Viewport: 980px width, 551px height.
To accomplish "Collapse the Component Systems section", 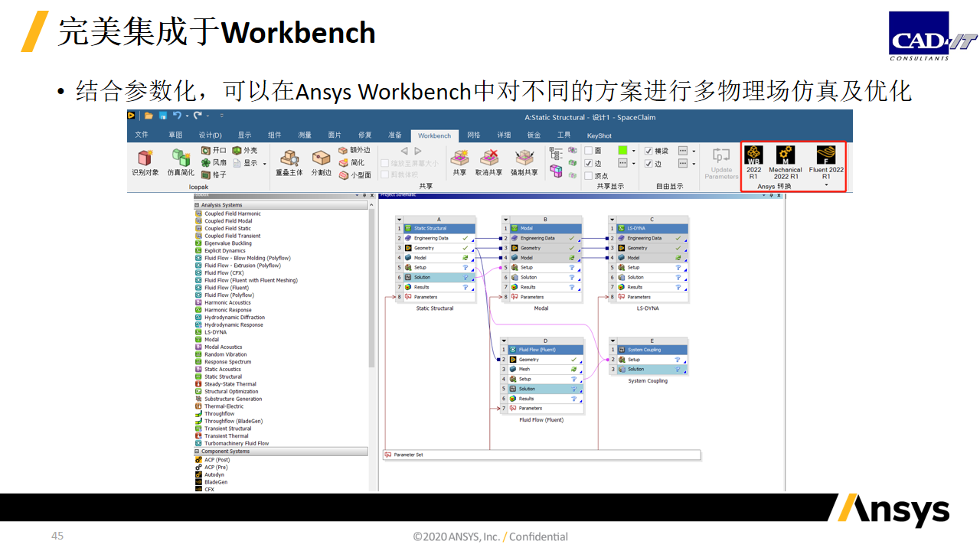I will pyautogui.click(x=197, y=452).
